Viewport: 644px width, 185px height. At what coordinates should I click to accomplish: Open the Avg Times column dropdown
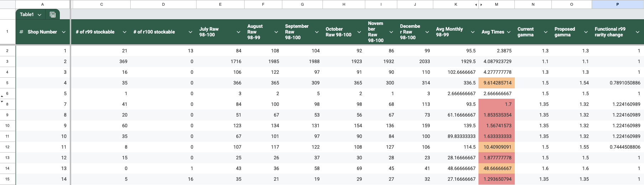click(509, 32)
